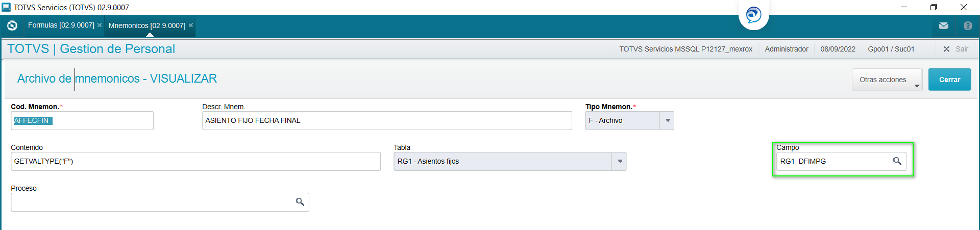Screen dimensions: 980x230
Task: Close the Mnemonicos tab with its X
Action: click(x=191, y=25)
